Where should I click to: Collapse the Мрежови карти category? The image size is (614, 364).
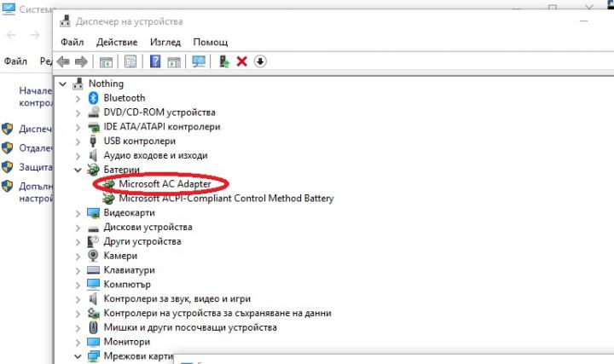78,356
